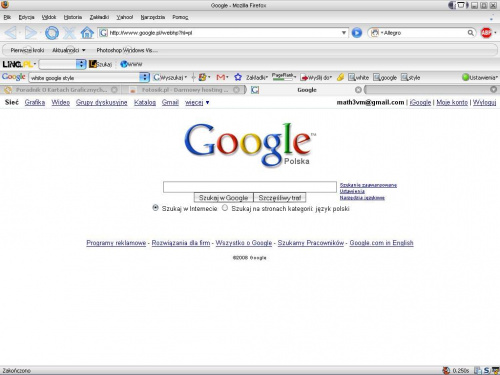The width and height of the screenshot is (500, 375).
Task: Reload the page with the circular refresh icon
Action: point(52,33)
